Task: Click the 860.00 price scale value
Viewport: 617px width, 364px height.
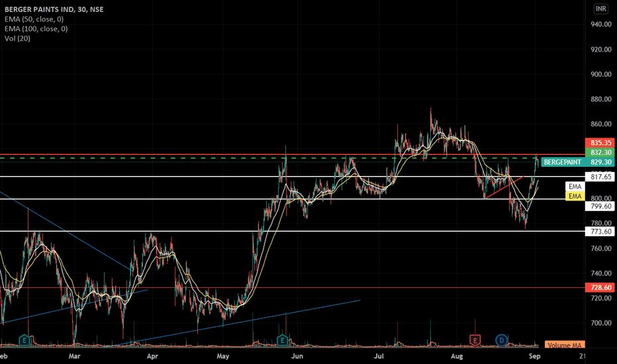Action: 601,124
